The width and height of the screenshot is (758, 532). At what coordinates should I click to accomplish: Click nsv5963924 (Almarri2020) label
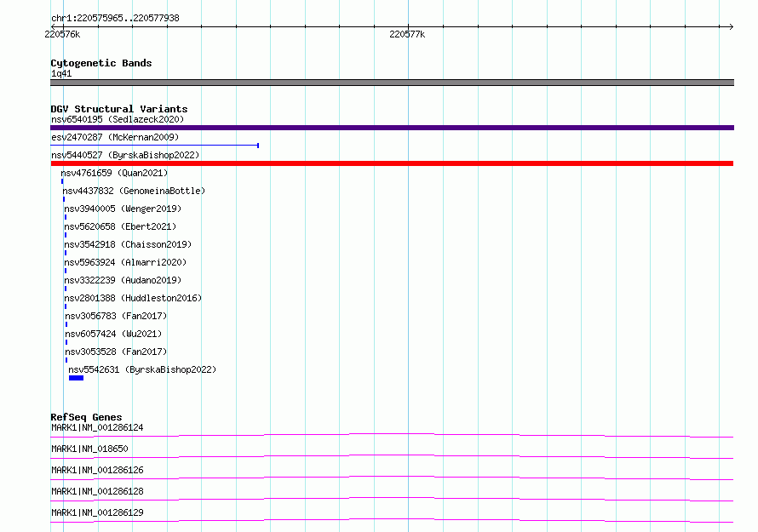click(x=125, y=262)
